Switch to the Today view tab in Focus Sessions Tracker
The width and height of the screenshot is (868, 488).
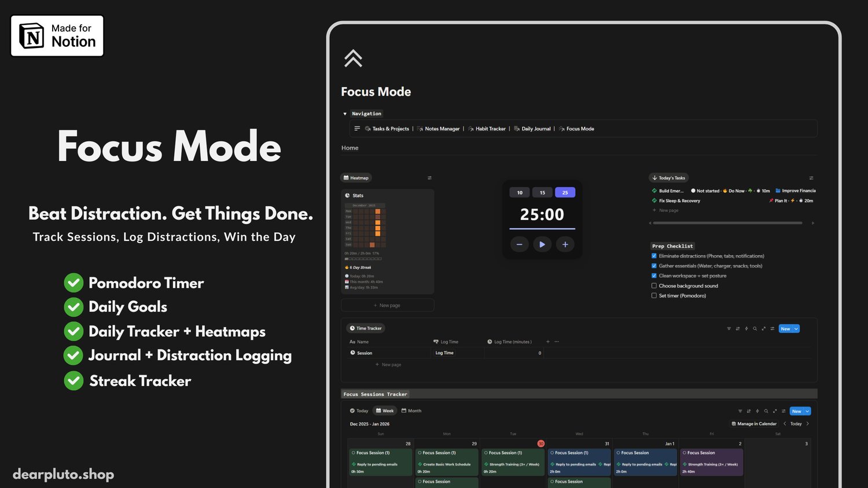pyautogui.click(x=359, y=411)
